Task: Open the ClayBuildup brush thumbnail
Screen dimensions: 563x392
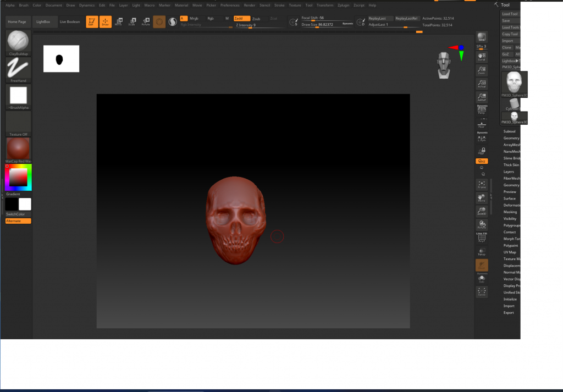Action: [18, 41]
